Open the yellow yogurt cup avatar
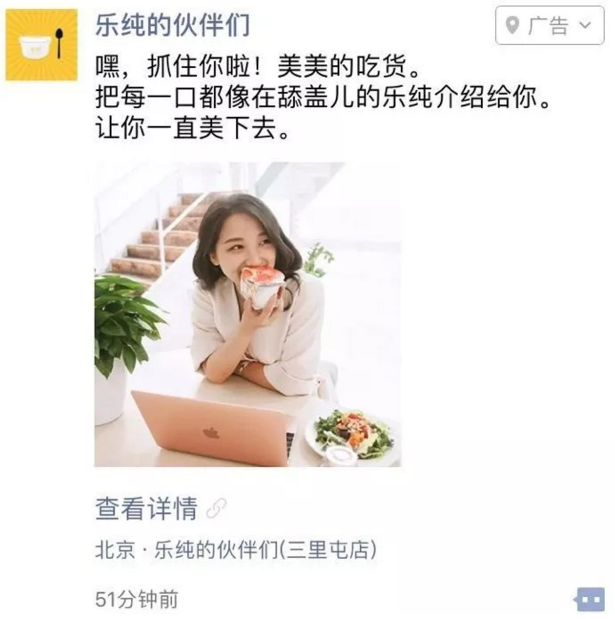Screen dimensions: 615x619 41,45
